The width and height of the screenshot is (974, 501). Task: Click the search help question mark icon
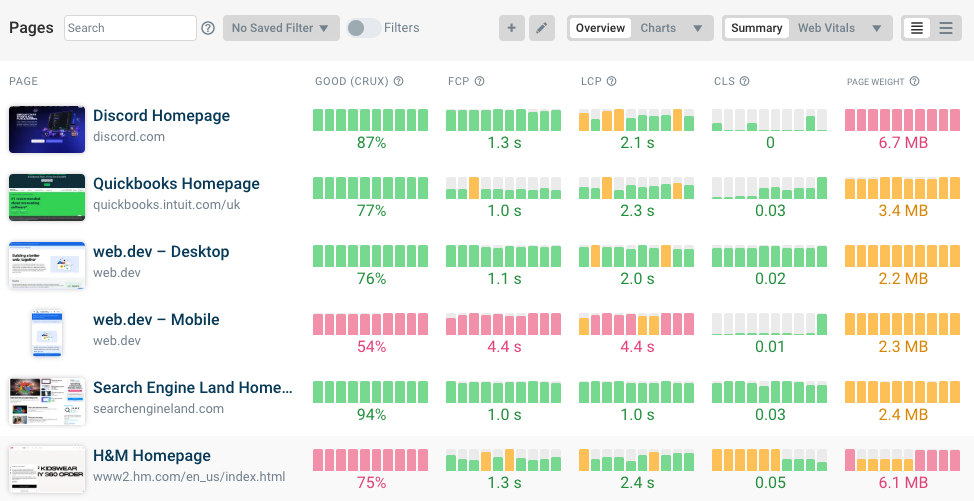tap(208, 28)
